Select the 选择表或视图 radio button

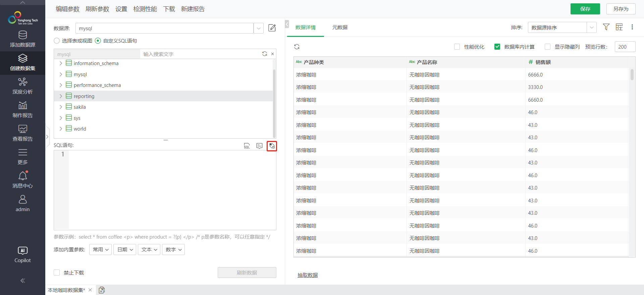[57, 41]
